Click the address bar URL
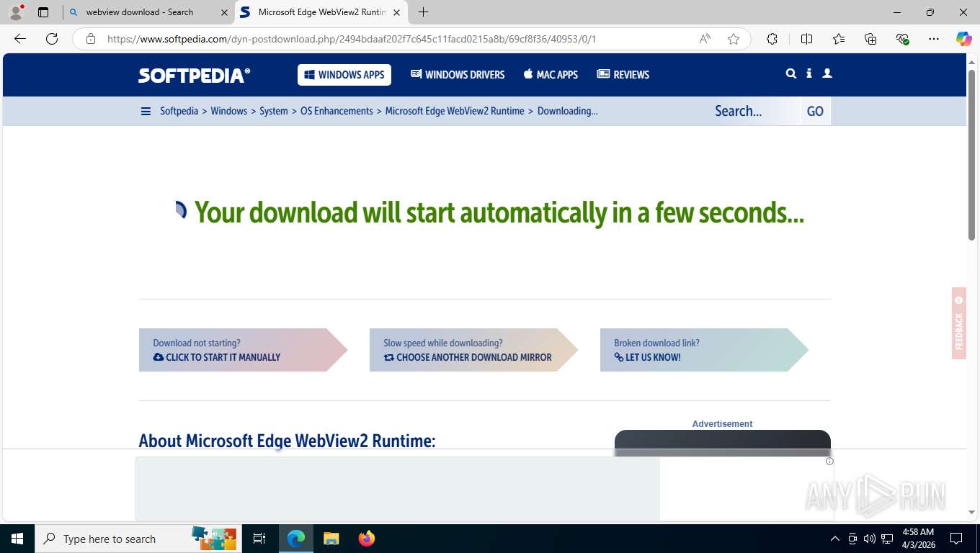The width and height of the screenshot is (980, 553). click(352, 39)
